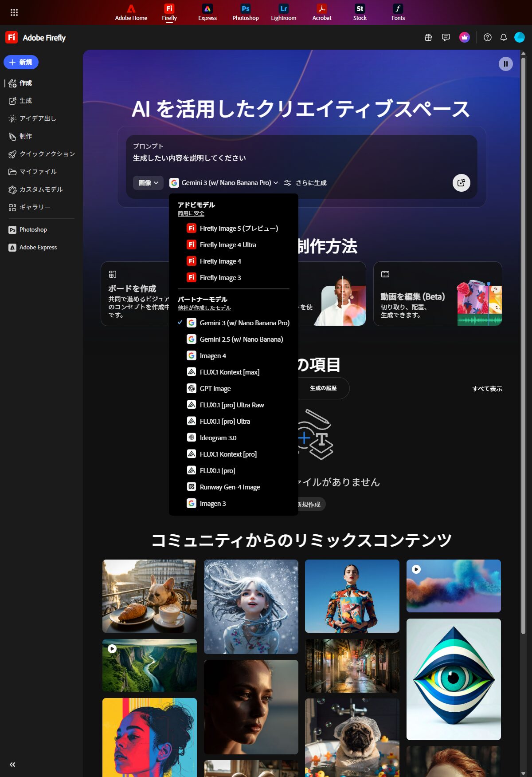The width and height of the screenshot is (532, 777).
Task: Select Gemini 3 (w/ Nano Banana Pro) model
Action: click(234, 323)
